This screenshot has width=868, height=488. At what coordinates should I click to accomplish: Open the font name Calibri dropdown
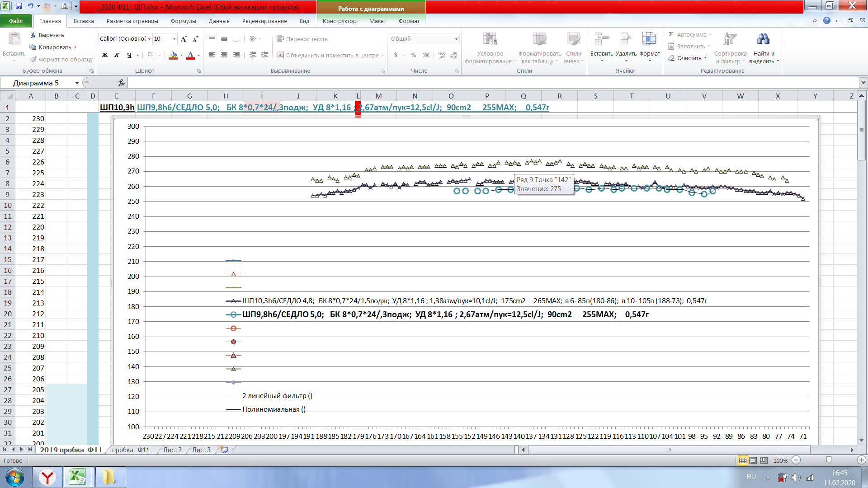coord(149,39)
